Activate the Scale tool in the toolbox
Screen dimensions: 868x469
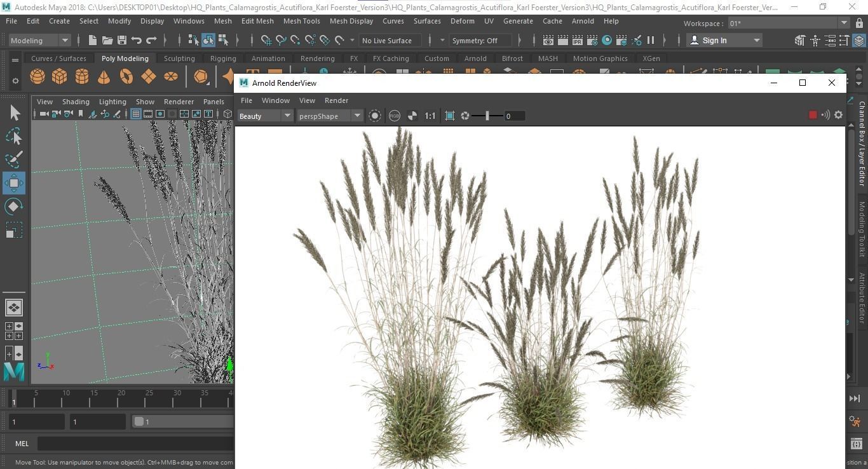[x=14, y=229]
